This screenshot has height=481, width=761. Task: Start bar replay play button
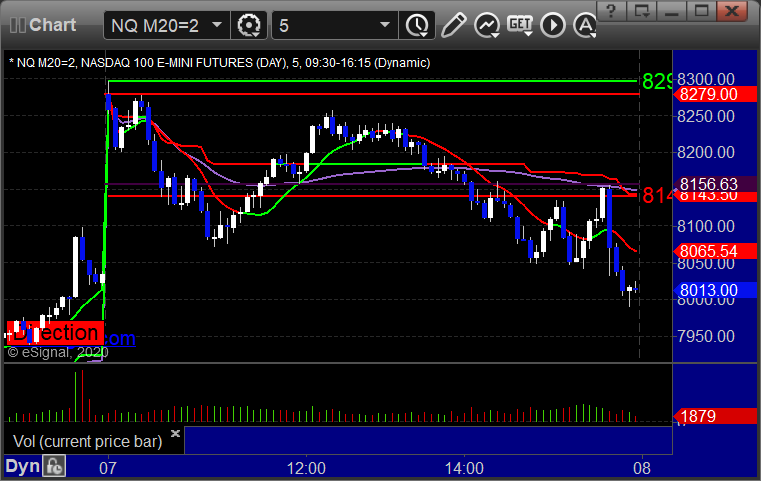point(553,25)
